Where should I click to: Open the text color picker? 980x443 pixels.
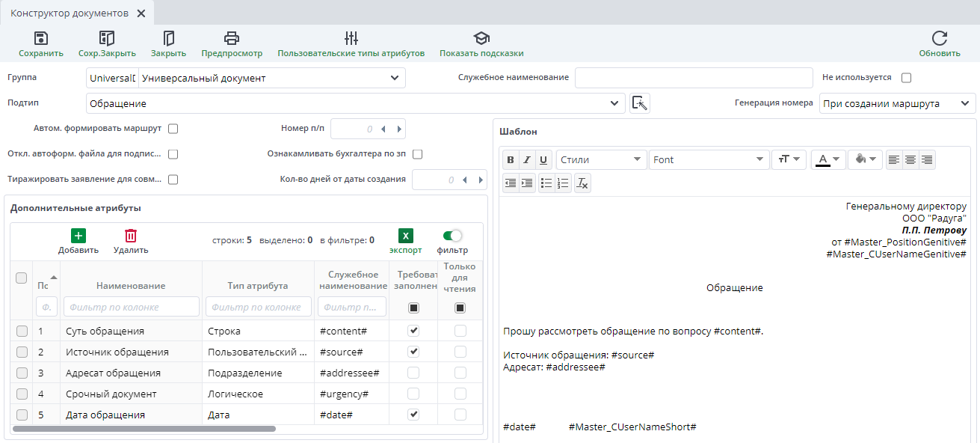(x=828, y=159)
